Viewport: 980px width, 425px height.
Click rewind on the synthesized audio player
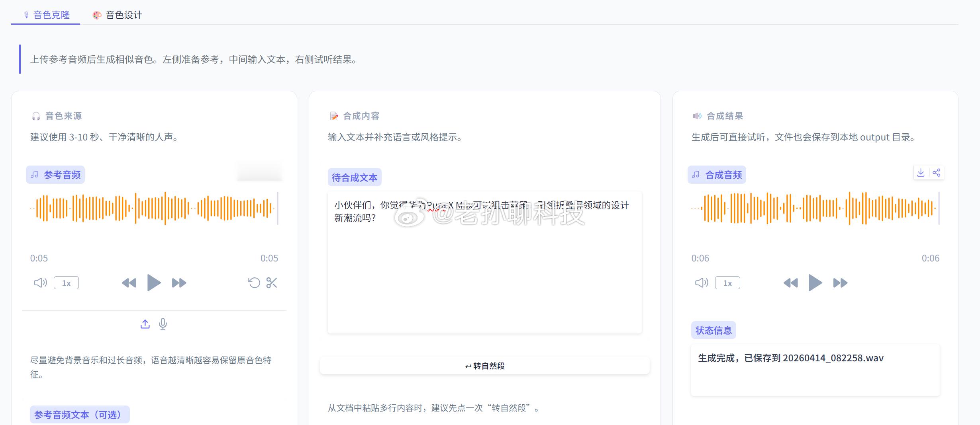(791, 283)
